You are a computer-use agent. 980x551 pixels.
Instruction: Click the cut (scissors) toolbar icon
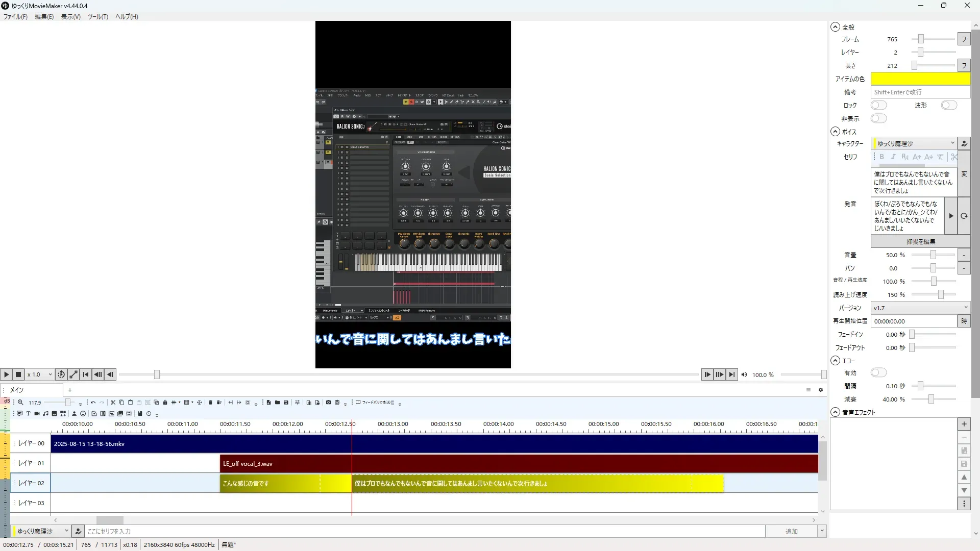click(x=113, y=403)
